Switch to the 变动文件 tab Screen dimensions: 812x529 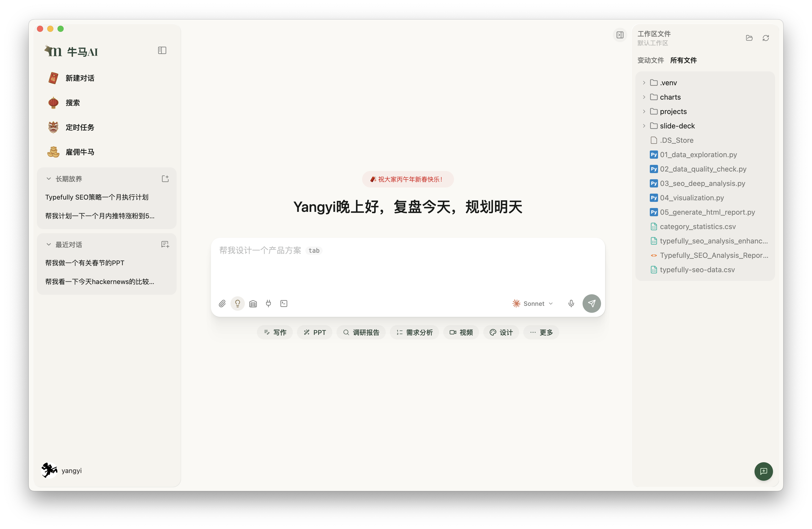[650, 60]
